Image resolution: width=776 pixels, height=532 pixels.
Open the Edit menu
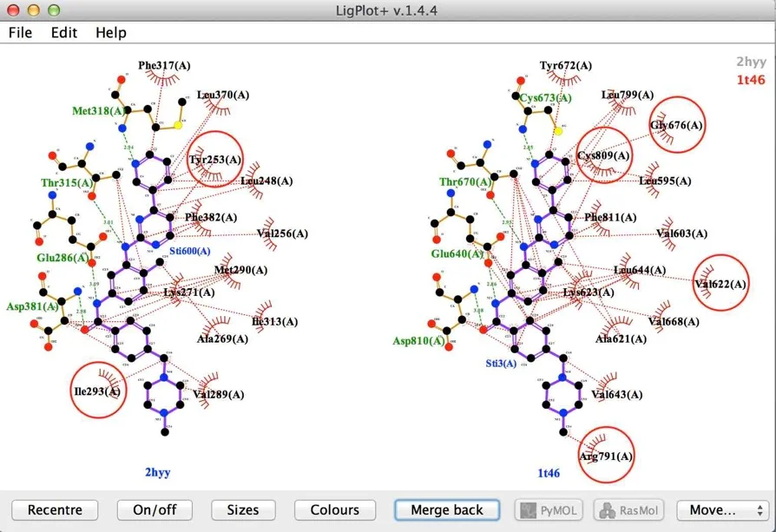tap(64, 33)
